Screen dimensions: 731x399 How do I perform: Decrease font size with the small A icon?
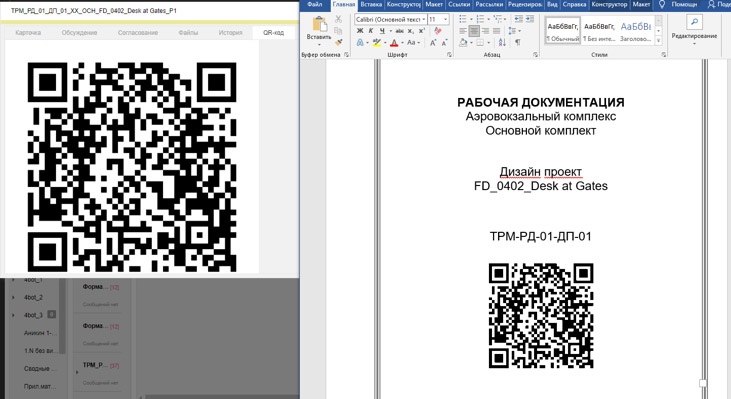(445, 42)
